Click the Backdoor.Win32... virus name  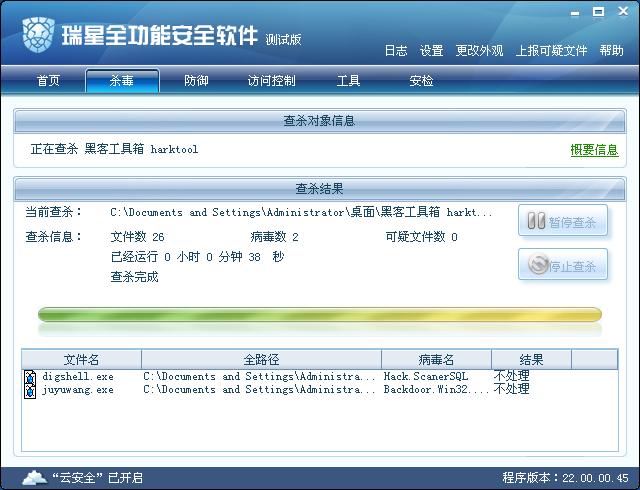click(x=436, y=390)
